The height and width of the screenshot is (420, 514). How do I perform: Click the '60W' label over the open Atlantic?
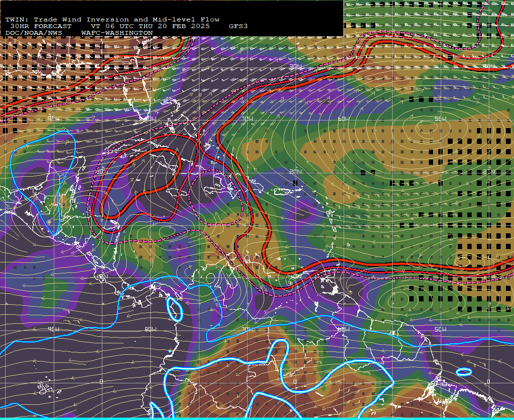pos(344,119)
